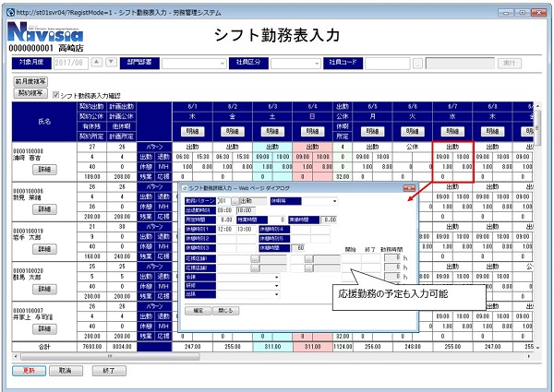Screen dimensions: 554x392
Task: Open the 出張 dropdown in dialog
Action: [248, 294]
